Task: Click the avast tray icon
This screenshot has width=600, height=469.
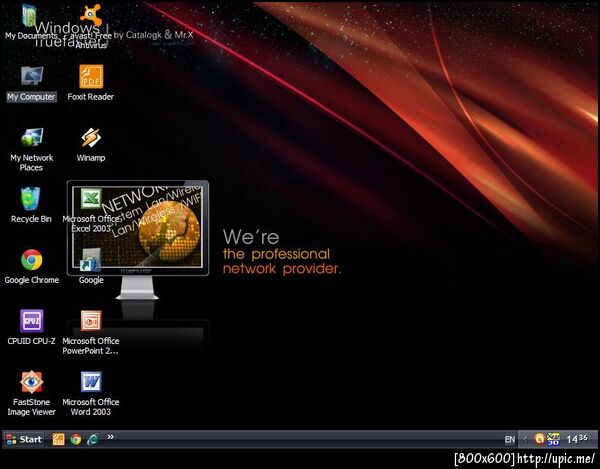Action: [x=539, y=439]
